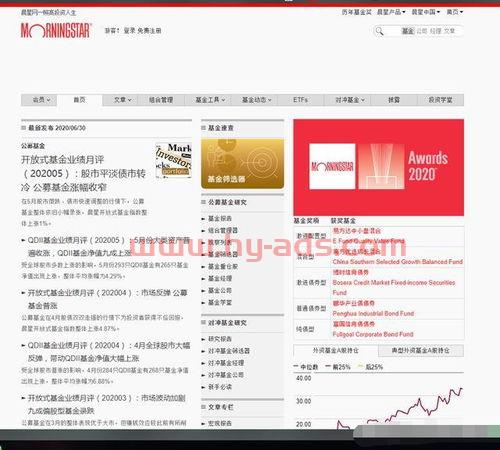
Task: Click the search magnifier icon
Action: [379, 31]
